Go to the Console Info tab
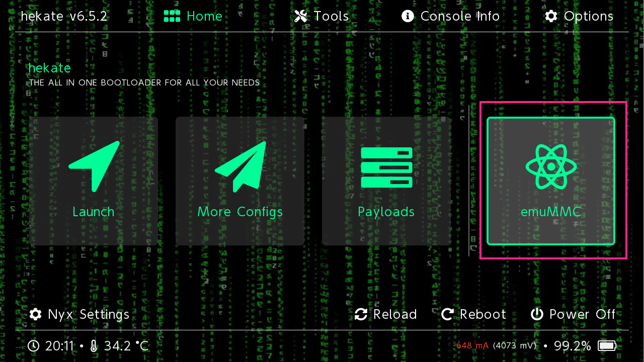The image size is (644, 362). point(450,16)
